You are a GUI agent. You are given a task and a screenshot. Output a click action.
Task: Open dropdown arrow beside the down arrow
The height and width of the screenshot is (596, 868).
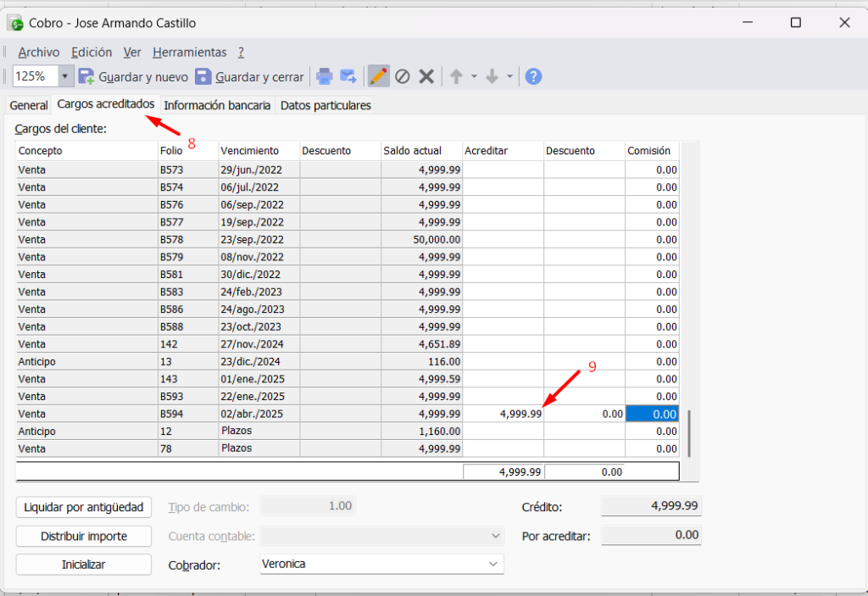click(510, 77)
